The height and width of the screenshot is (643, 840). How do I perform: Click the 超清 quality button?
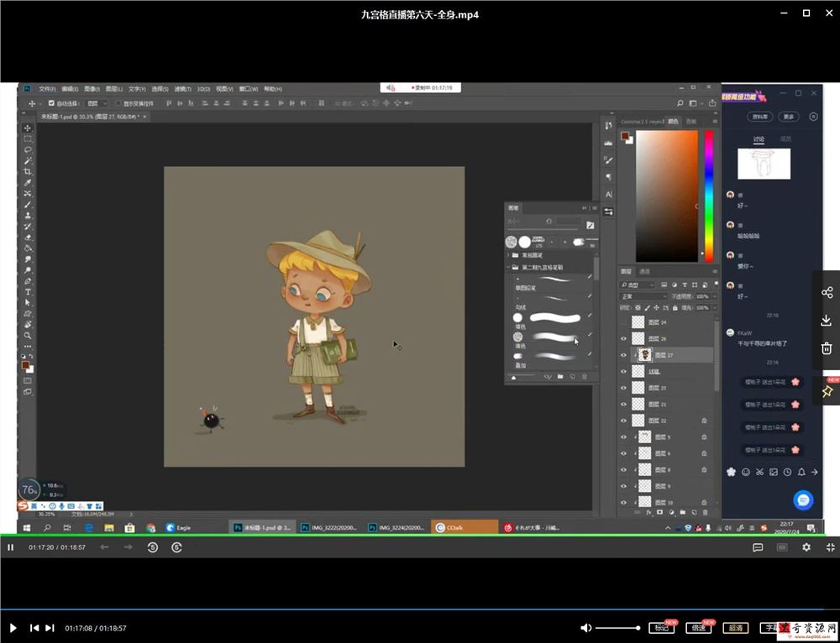click(x=736, y=628)
